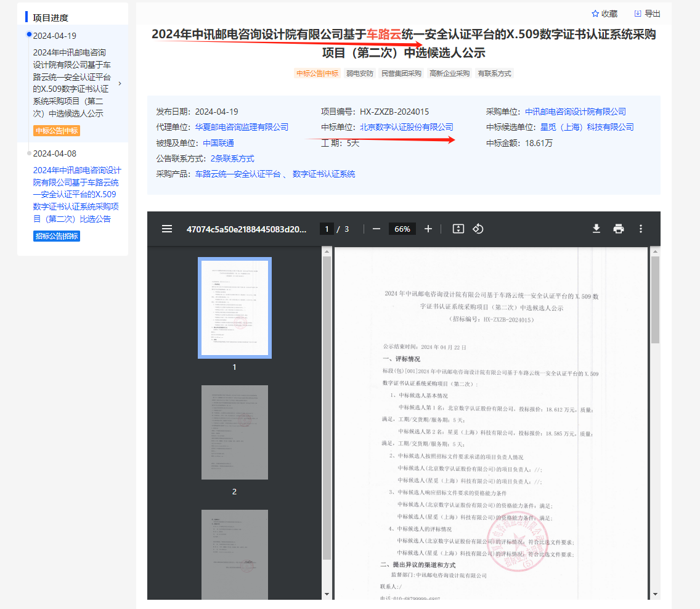Select page 1 thumbnail
Image resolution: width=700 pixels, height=609 pixels.
(235, 308)
